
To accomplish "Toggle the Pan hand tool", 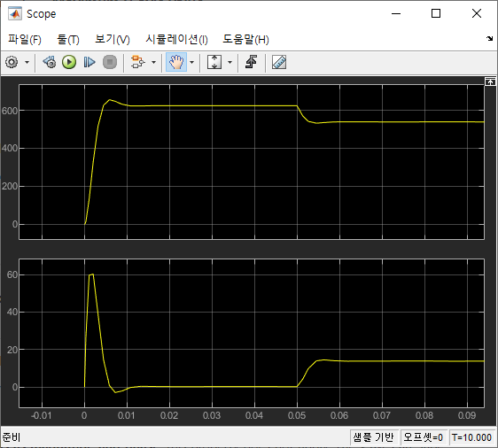I will [176, 62].
